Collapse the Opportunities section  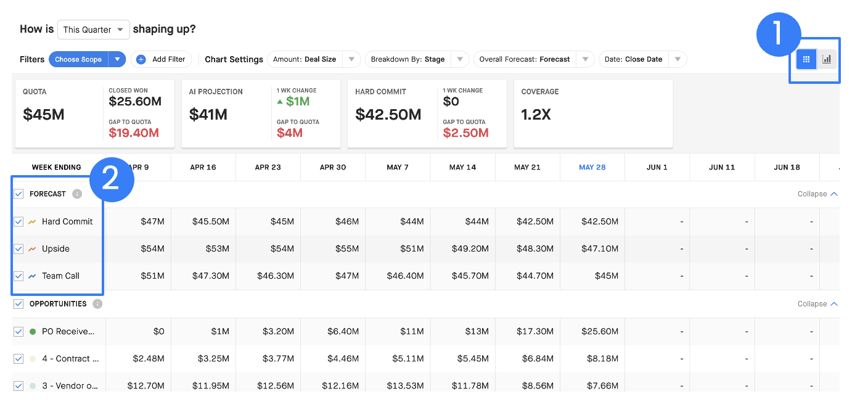click(817, 304)
